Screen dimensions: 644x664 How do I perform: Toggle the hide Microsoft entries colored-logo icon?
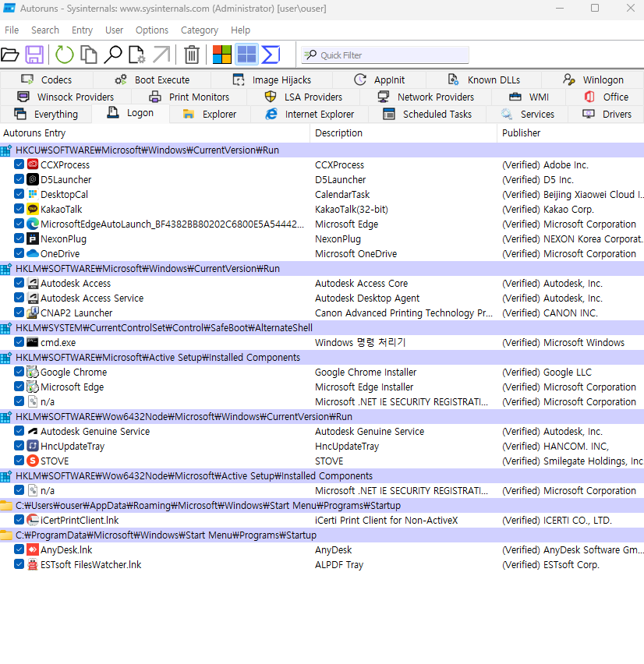click(x=221, y=55)
